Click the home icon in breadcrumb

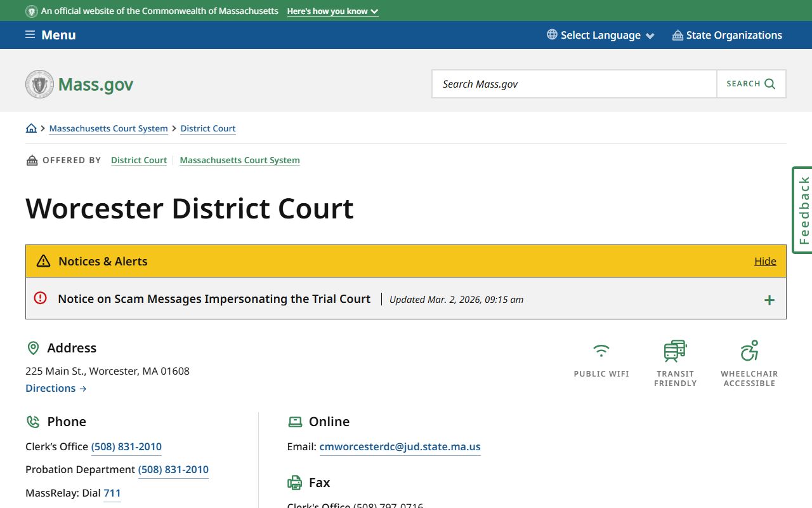pyautogui.click(x=31, y=128)
